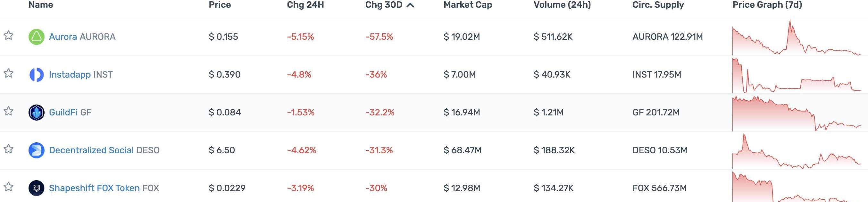The width and height of the screenshot is (868, 202).
Task: Click the Aurora green triangle logo
Action: point(37,37)
